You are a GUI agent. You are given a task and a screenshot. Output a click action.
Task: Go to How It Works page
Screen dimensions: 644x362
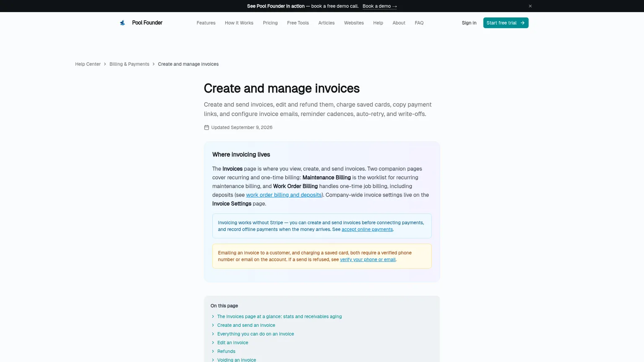click(239, 23)
